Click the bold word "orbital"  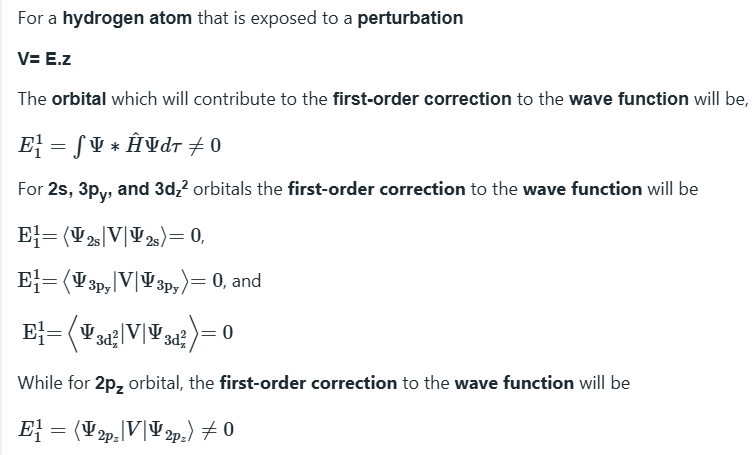point(79,99)
